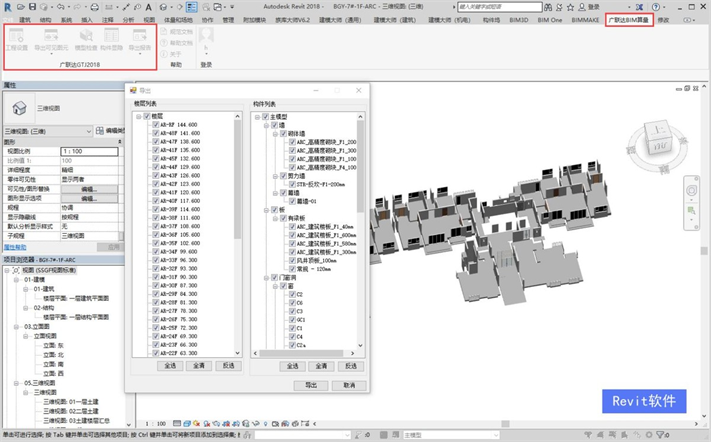Click the 导出 button in the dialog
Image resolution: width=711 pixels, height=442 pixels.
pyautogui.click(x=311, y=385)
